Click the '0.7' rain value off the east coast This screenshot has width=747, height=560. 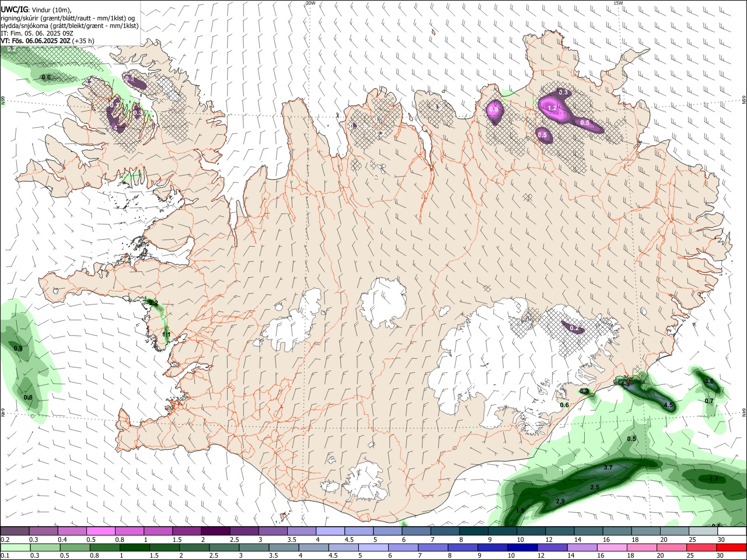709,401
